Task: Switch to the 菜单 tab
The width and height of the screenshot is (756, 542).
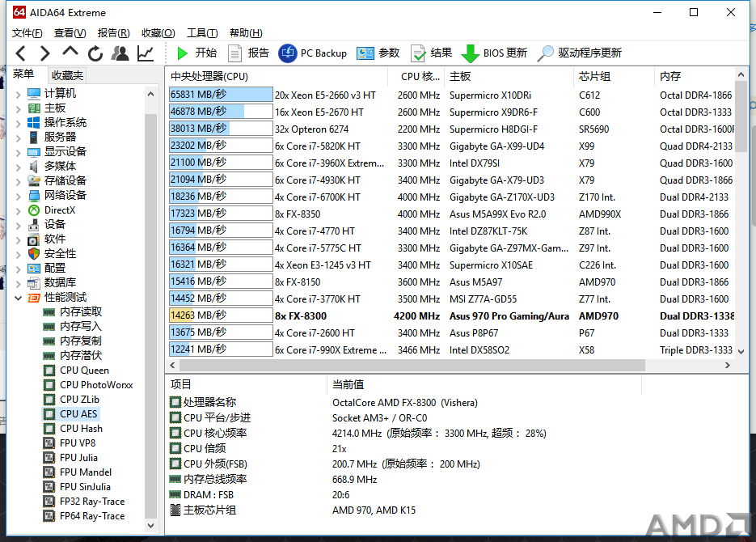Action: pos(23,74)
